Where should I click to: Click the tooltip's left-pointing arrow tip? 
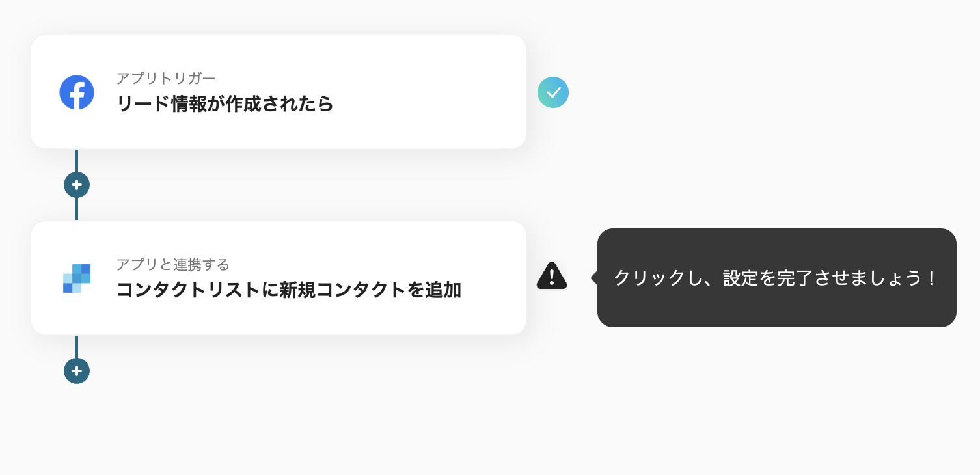click(x=593, y=278)
